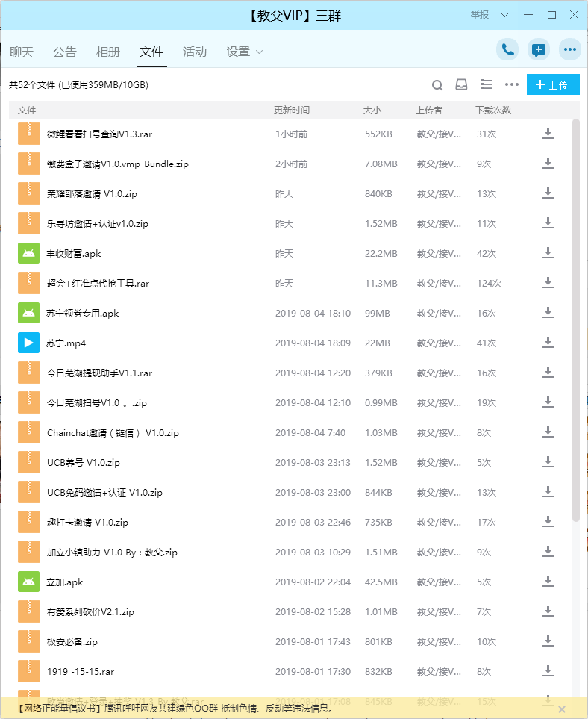Download 丰收财富.apk file
The width and height of the screenshot is (588, 719).
tap(548, 253)
